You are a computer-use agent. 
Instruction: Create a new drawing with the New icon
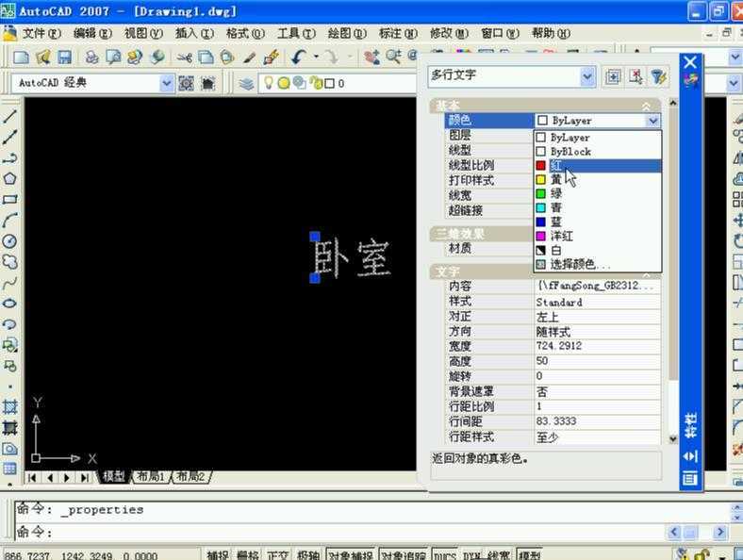click(x=21, y=58)
